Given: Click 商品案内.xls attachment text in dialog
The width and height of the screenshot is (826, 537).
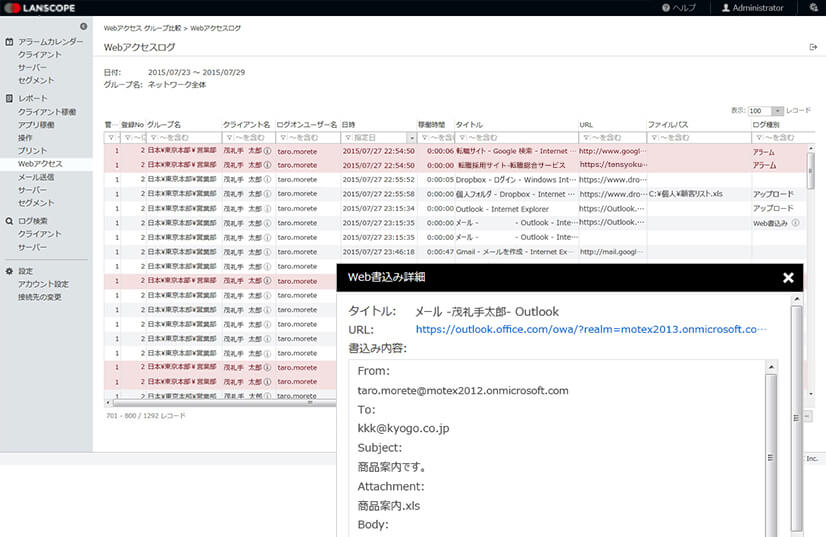Looking at the screenshot, I should (389, 506).
